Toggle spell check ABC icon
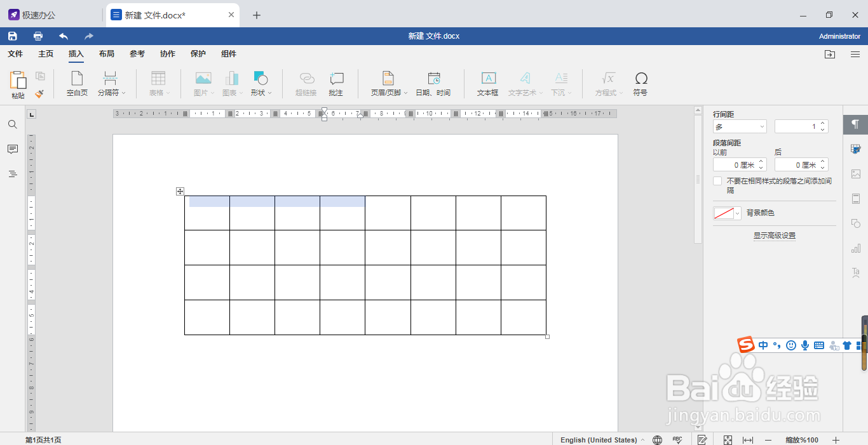This screenshot has width=868, height=445. pos(677,440)
